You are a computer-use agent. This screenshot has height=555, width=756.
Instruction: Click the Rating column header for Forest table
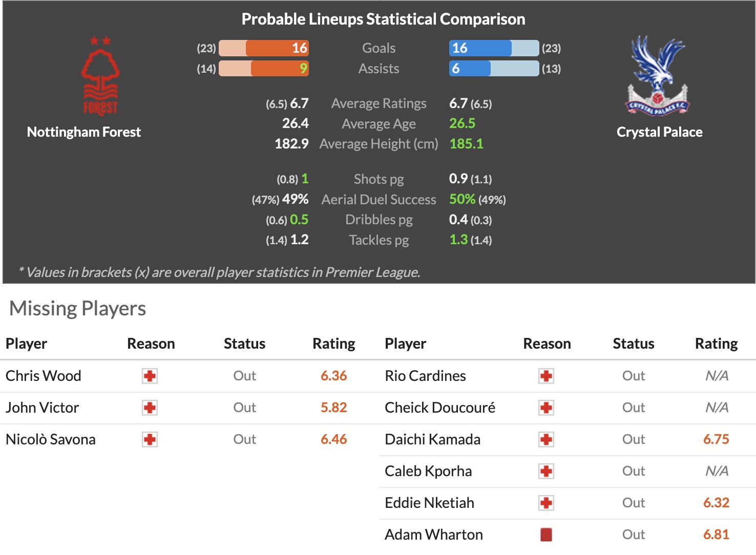pyautogui.click(x=333, y=344)
